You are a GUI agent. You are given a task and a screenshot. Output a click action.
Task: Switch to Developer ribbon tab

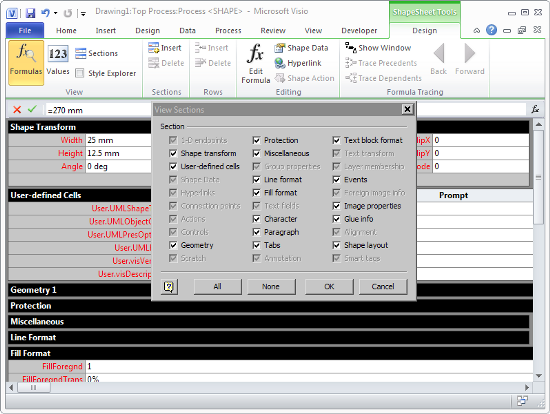click(x=359, y=31)
